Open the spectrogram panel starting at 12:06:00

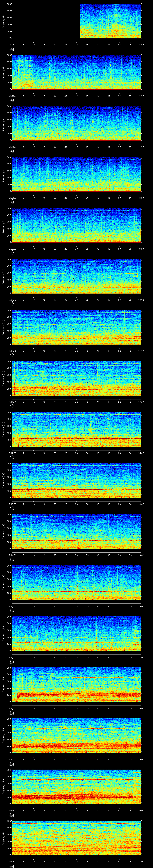point(77,123)
